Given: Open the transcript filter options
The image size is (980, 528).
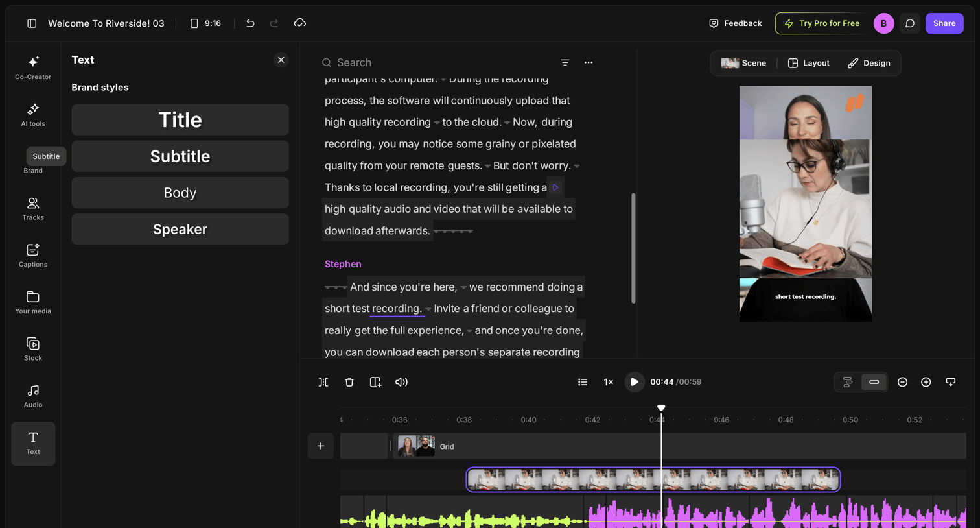Looking at the screenshot, I should (x=565, y=62).
